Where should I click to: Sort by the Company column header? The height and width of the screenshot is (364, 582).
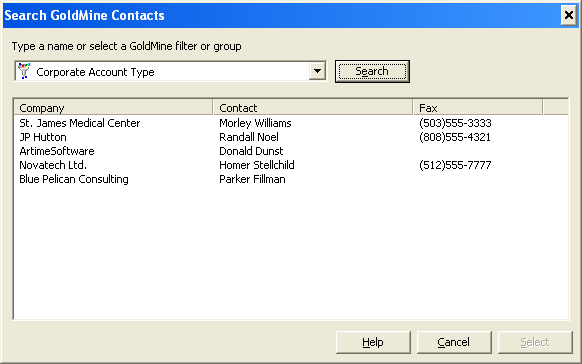(113, 108)
